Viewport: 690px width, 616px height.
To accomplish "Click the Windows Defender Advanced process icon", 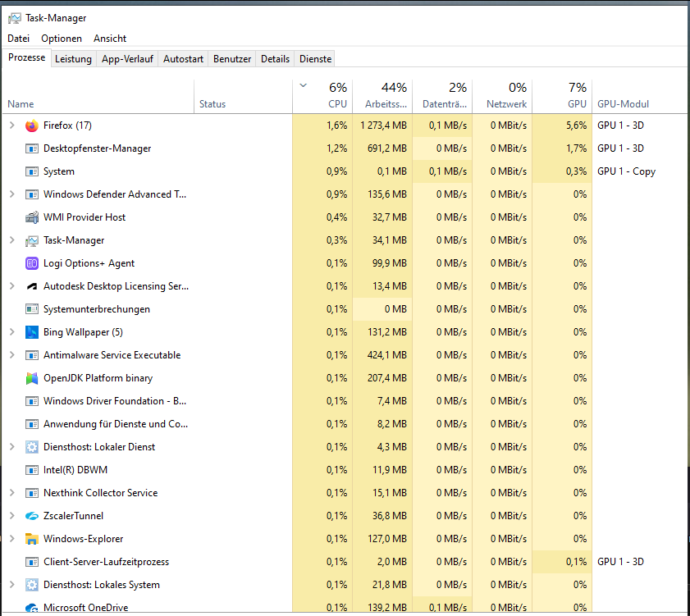I will point(32,194).
